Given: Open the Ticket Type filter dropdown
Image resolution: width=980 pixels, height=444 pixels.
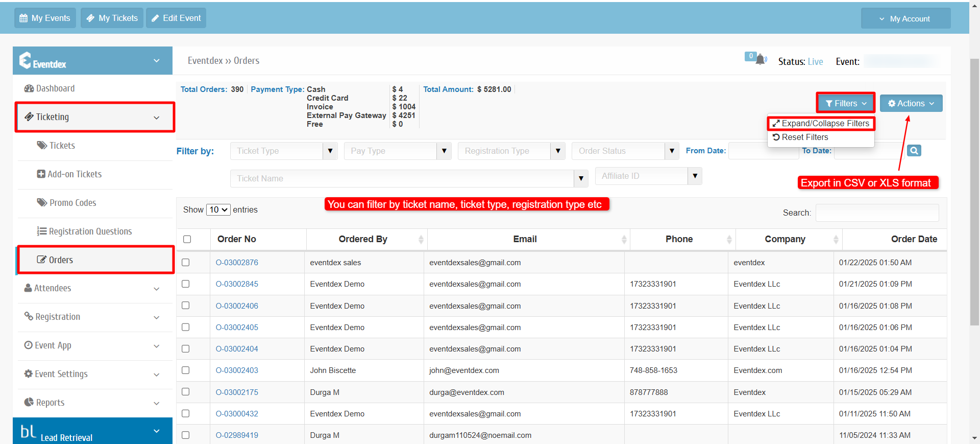Looking at the screenshot, I should 284,151.
